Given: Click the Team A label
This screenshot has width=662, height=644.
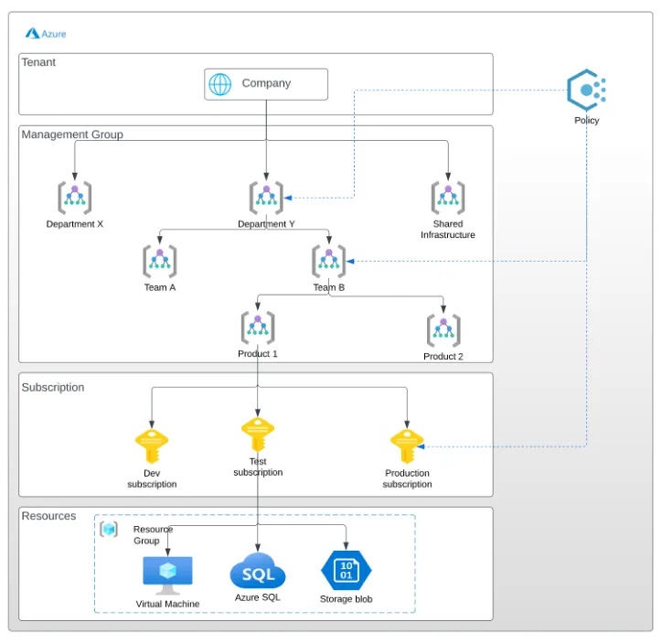Looking at the screenshot, I should click(x=160, y=287).
